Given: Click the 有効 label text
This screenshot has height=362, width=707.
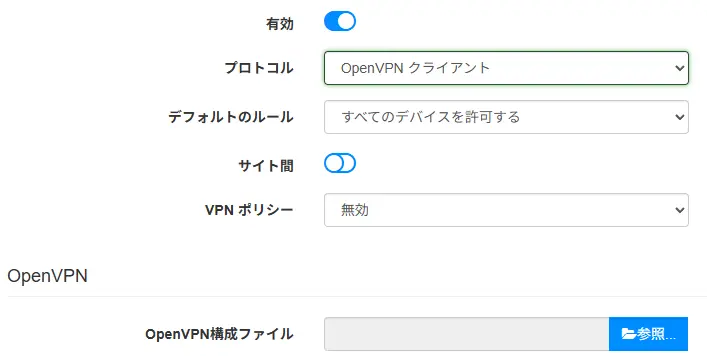Looking at the screenshot, I should point(280,23).
